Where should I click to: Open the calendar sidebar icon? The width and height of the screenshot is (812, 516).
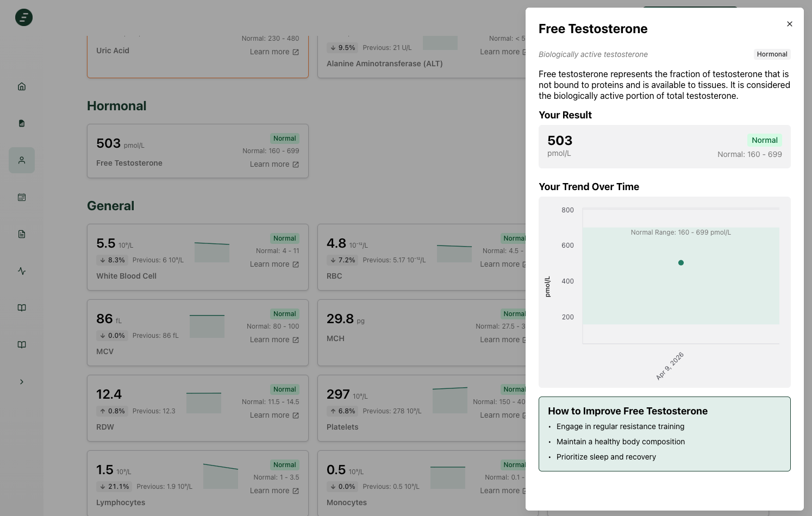coord(22,197)
